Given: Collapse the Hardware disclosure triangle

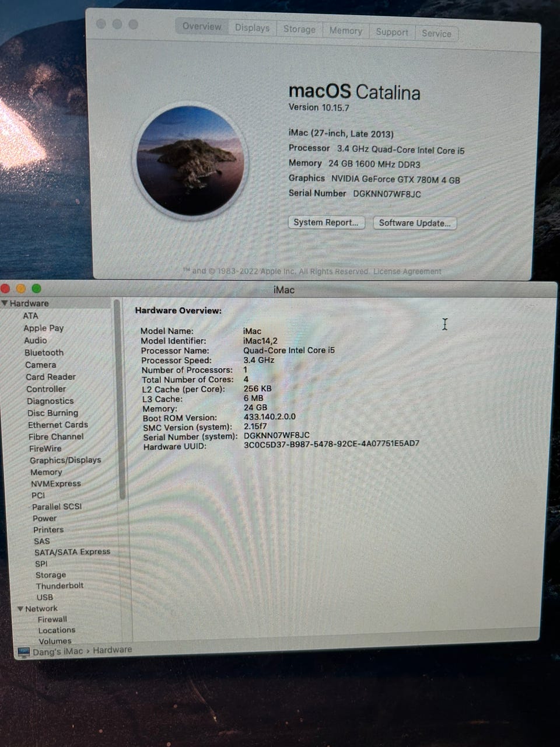Looking at the screenshot, I should point(5,303).
